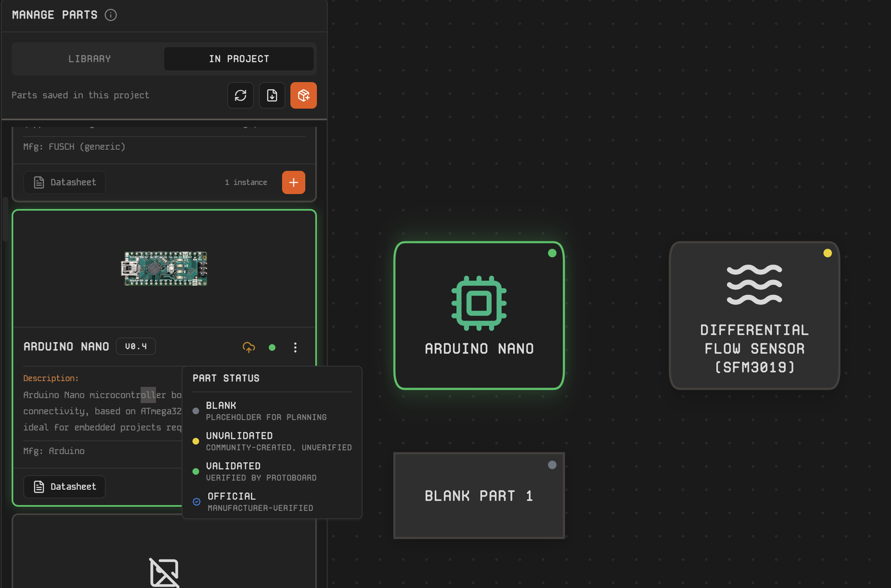Click the PART STATUS popup heading

click(x=226, y=378)
